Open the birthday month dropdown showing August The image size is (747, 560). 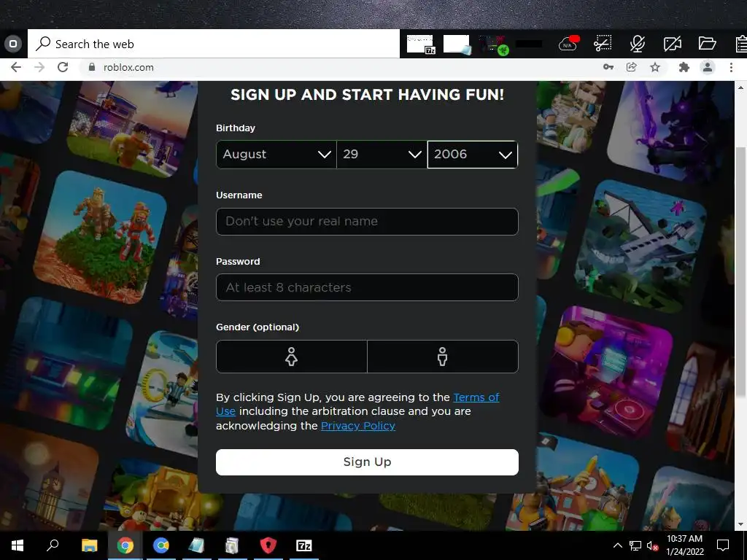tap(276, 155)
